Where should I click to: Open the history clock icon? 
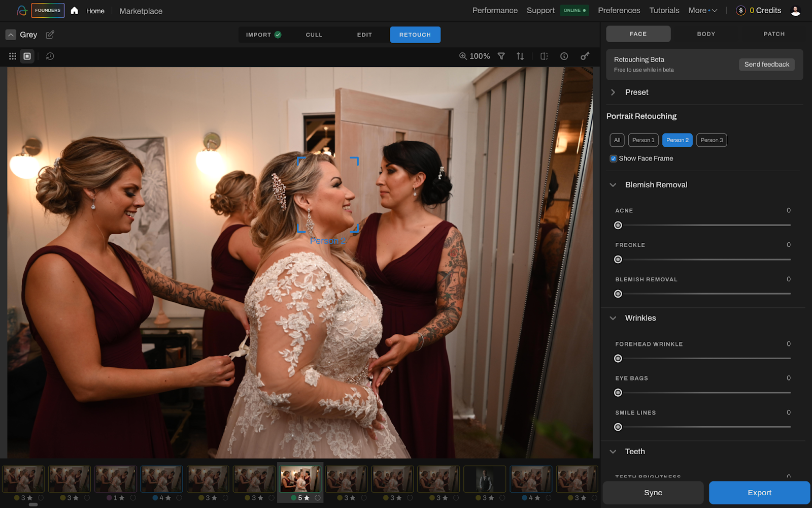pos(50,56)
